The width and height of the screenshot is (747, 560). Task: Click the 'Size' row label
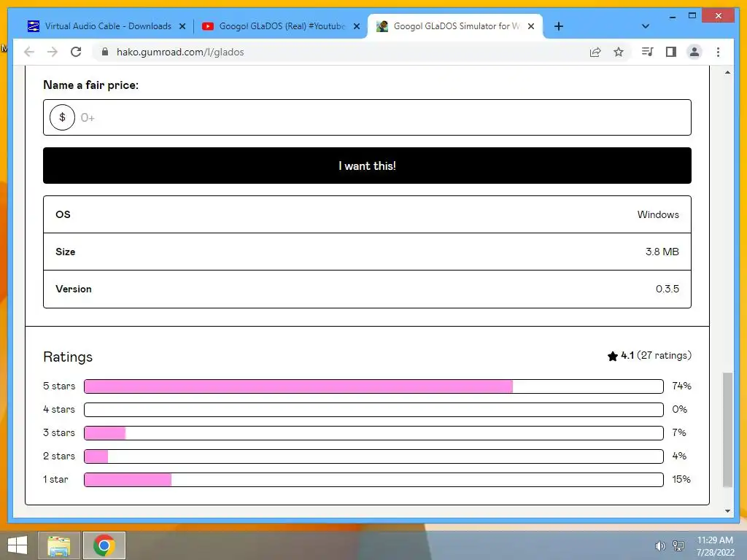[65, 252]
